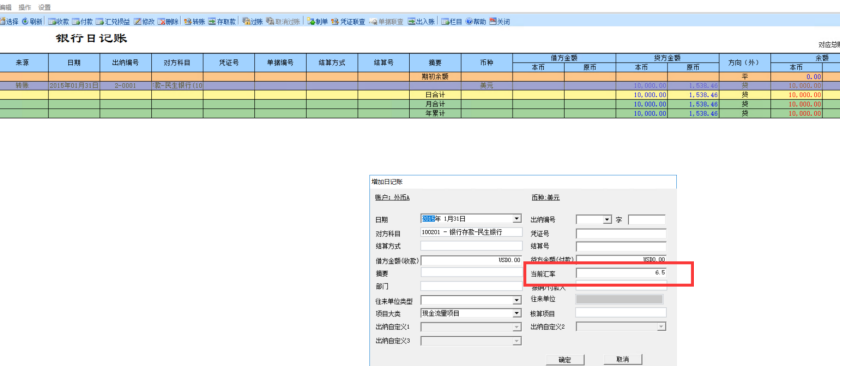The width and height of the screenshot is (841, 366).
Task: Select the 期初余额 row cell
Action: click(436, 77)
